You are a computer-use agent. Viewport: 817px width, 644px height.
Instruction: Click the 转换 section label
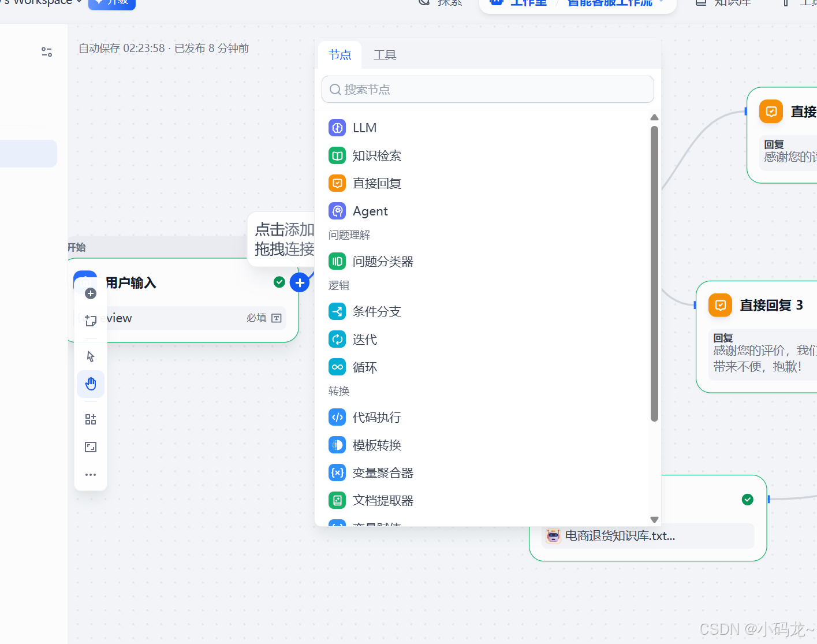click(x=339, y=391)
